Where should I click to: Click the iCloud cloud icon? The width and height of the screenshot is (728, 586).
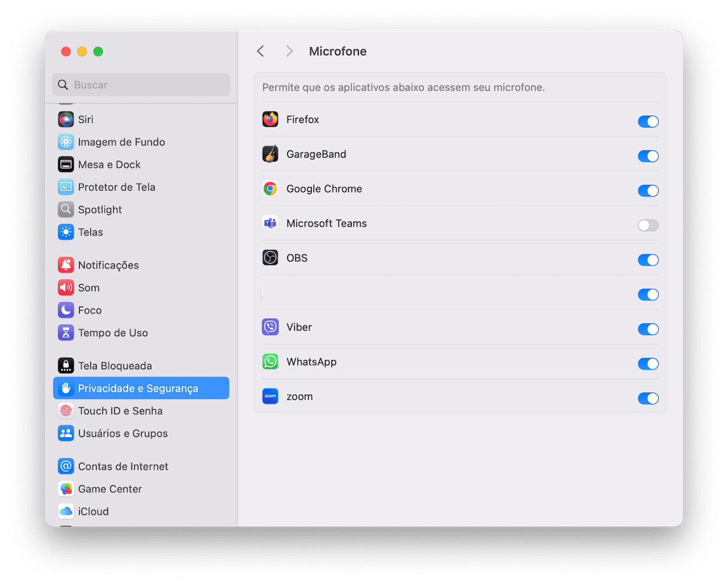click(66, 512)
